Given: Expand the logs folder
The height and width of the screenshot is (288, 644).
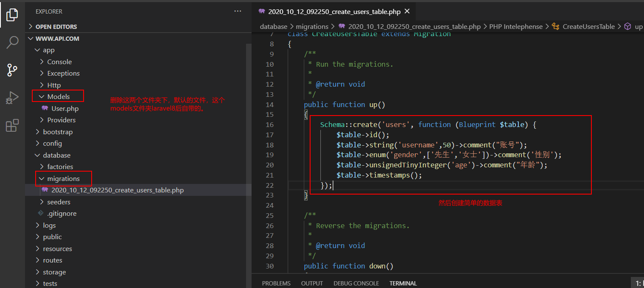Looking at the screenshot, I should [x=37, y=225].
